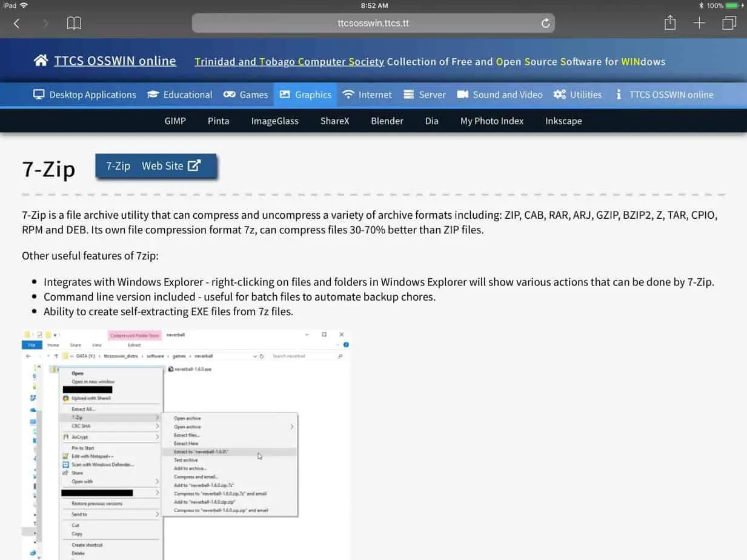Click the monitor icon for Desktop Applications
Viewport: 747px width, 560px height.
point(39,95)
